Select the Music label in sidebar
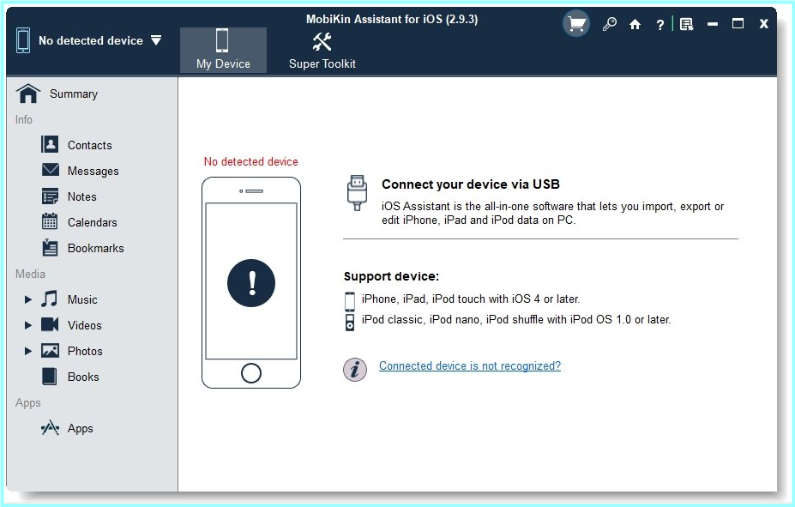795x507 pixels. (83, 300)
